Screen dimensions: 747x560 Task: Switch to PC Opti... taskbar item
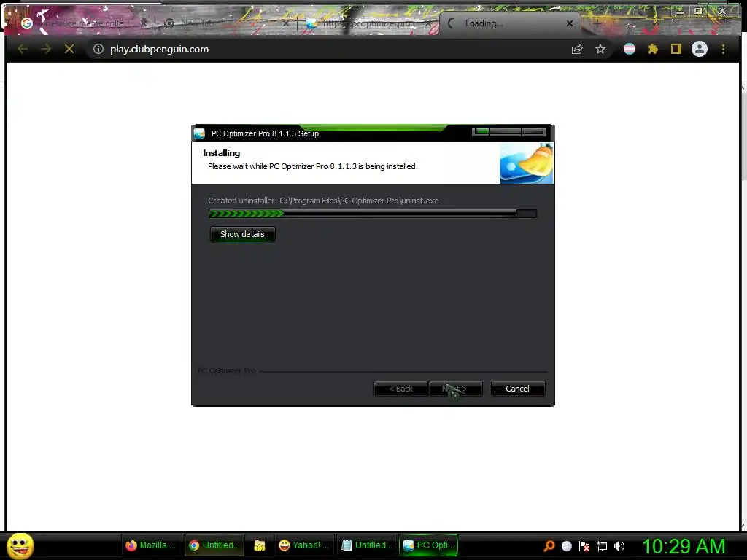[x=429, y=545]
